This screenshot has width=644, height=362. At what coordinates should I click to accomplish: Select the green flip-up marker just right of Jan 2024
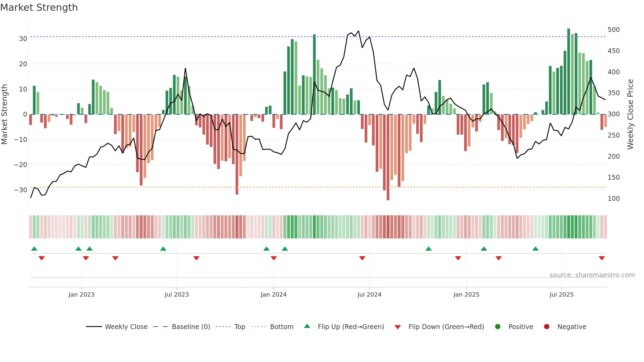(x=285, y=249)
